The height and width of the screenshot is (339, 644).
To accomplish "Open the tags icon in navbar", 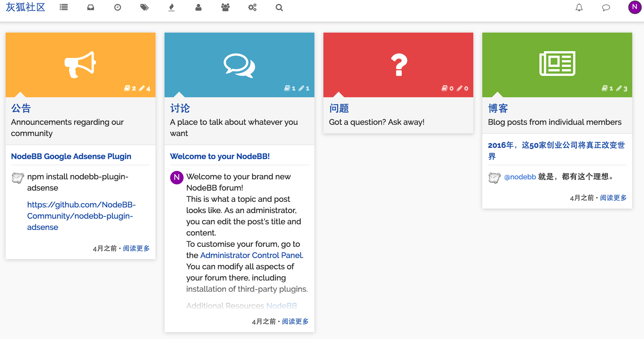I will [x=144, y=8].
